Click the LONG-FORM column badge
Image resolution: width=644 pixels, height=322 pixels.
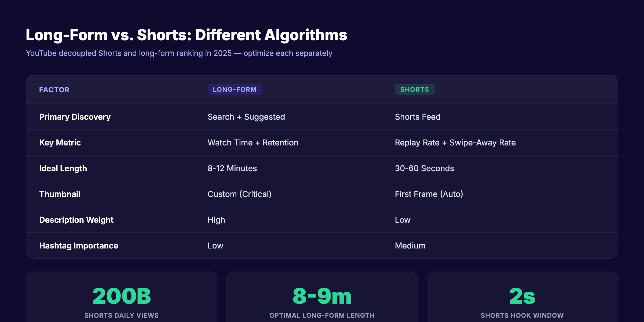(235, 89)
